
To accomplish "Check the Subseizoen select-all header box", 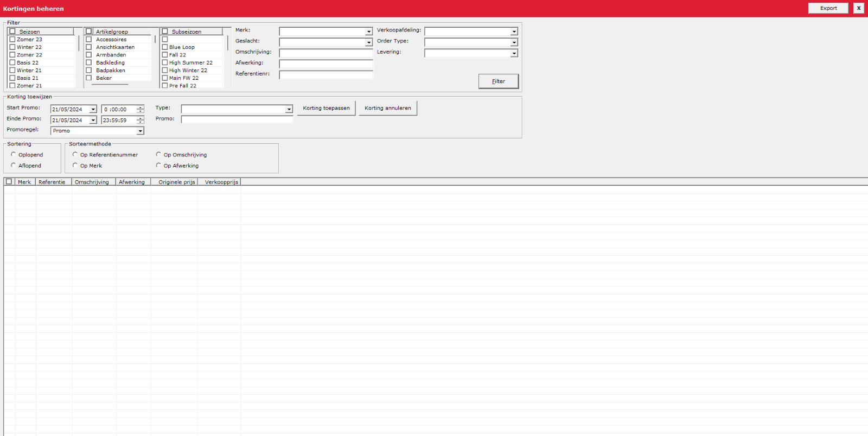I will [165, 31].
